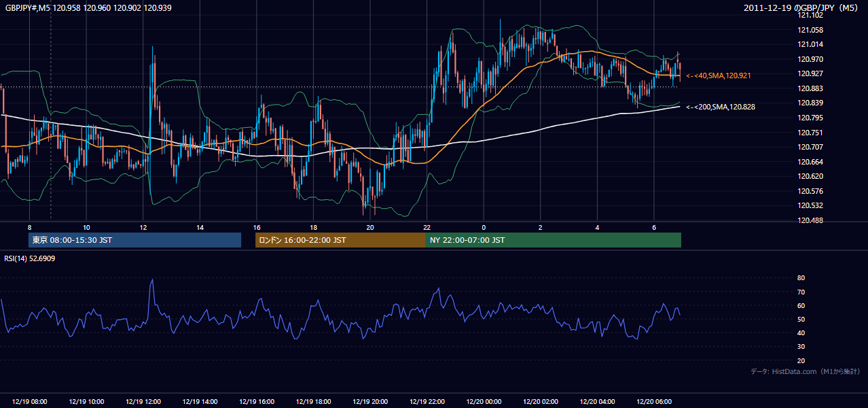Select the ロンドン 16:00-22:00 JST session bar

pyautogui.click(x=340, y=240)
